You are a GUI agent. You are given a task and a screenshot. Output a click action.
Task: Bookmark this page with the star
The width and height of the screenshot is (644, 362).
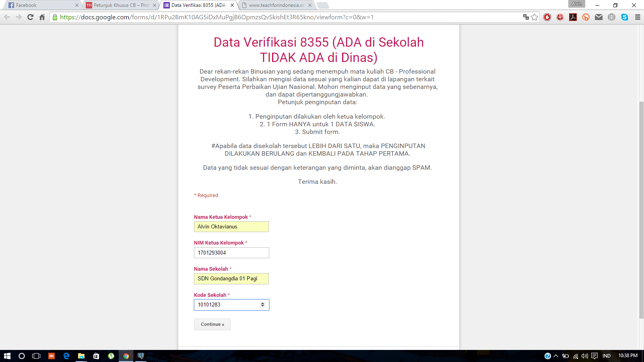click(x=535, y=17)
